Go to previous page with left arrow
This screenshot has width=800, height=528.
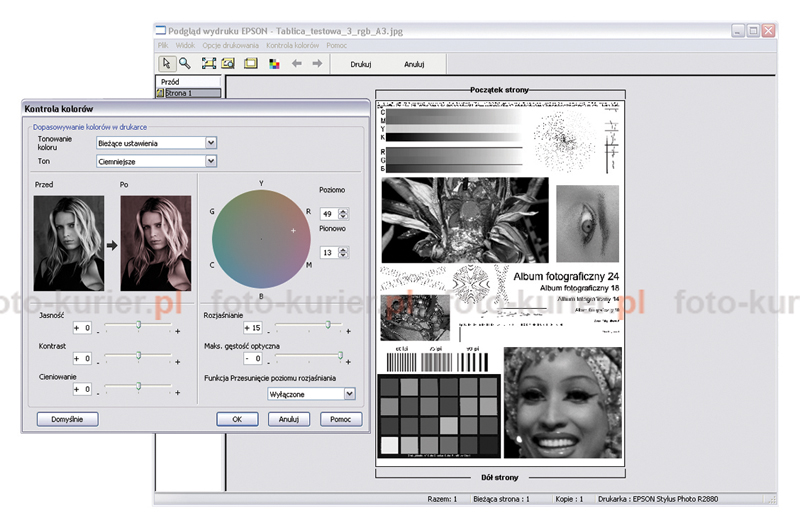tap(296, 63)
